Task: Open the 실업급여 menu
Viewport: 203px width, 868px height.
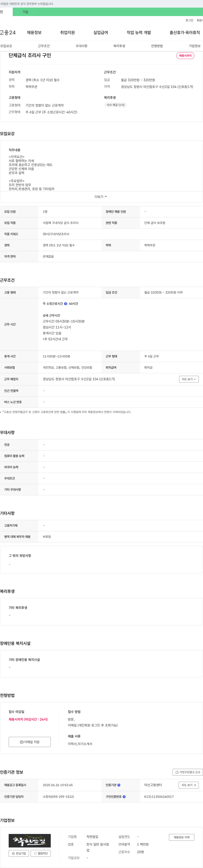Action: (101, 33)
